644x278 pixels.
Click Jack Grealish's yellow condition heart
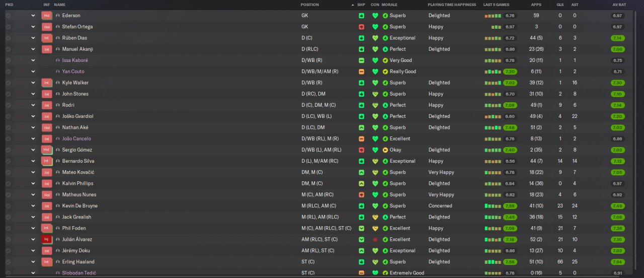point(375,217)
